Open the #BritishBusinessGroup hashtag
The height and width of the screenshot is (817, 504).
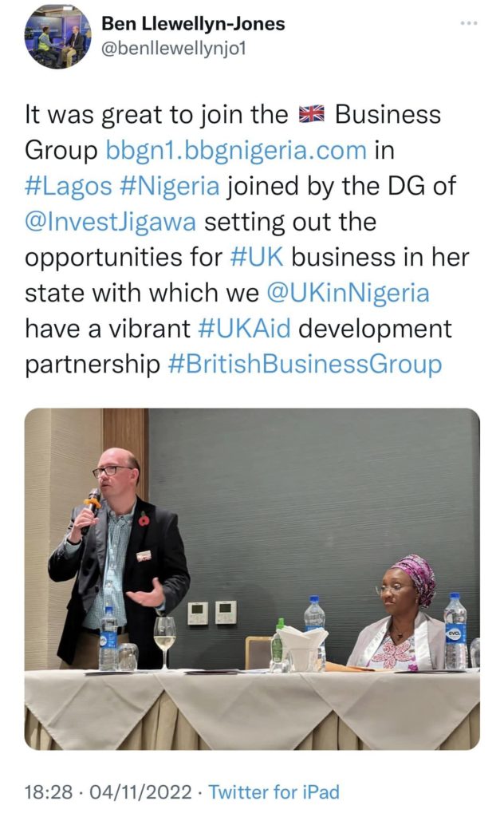[305, 364]
